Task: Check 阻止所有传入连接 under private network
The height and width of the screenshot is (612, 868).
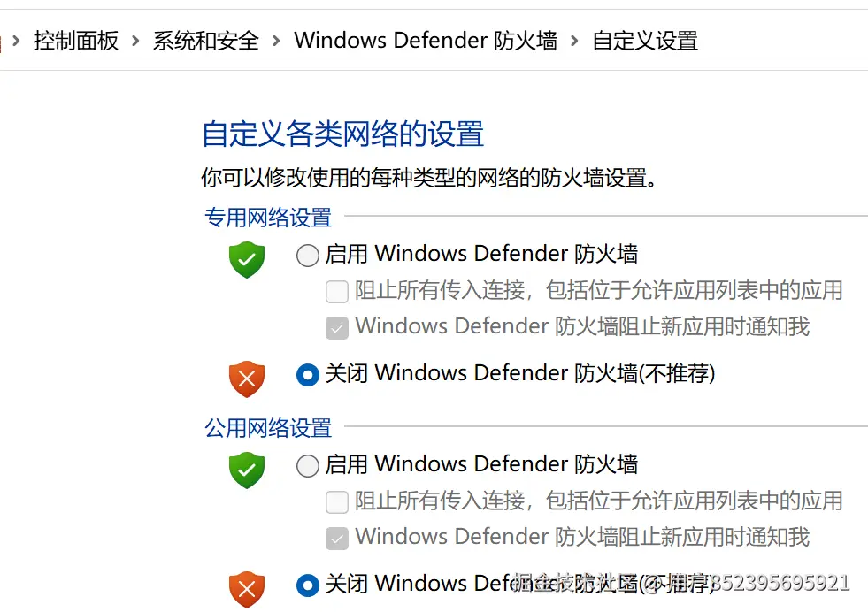Action: click(337, 291)
